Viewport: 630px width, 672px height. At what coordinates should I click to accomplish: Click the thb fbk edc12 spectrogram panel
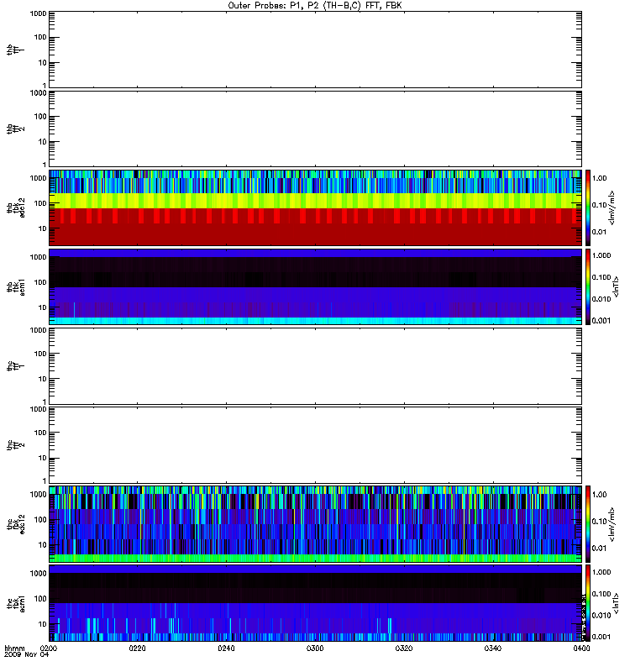[x=315, y=207]
